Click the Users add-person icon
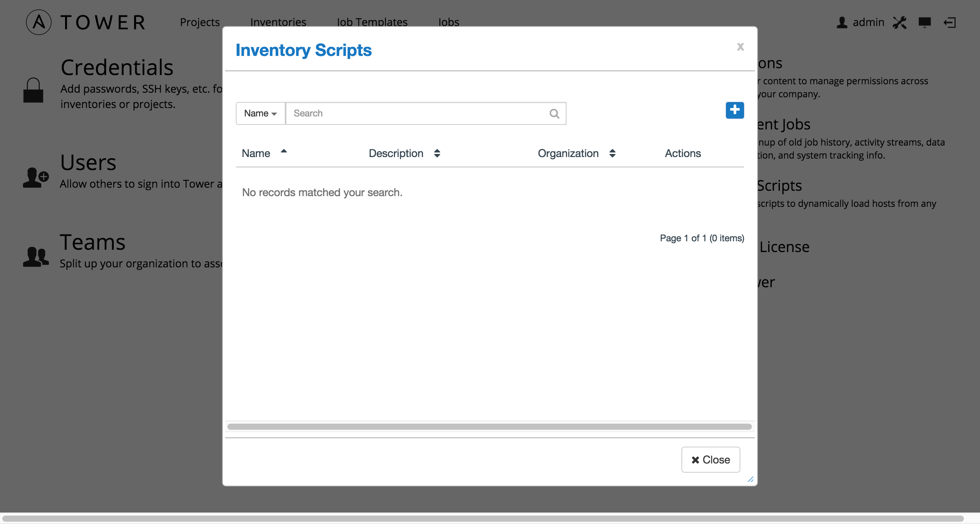This screenshot has width=980, height=524. pyautogui.click(x=36, y=177)
